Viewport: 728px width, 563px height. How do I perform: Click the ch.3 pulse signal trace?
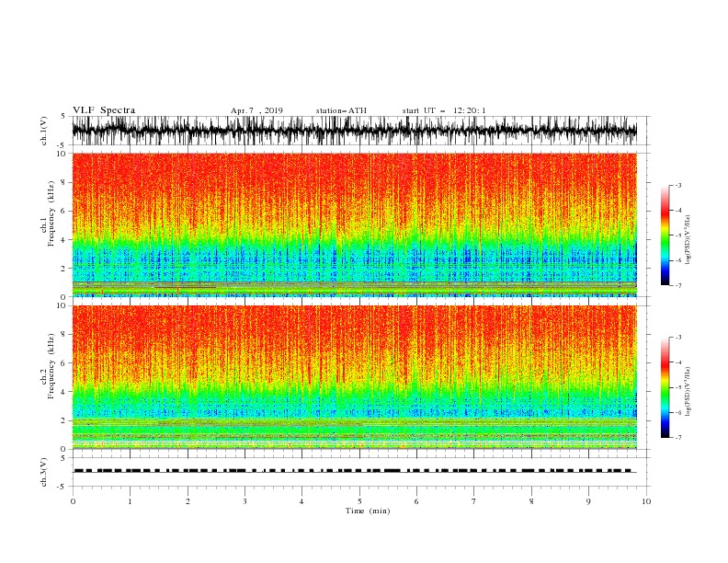point(355,471)
